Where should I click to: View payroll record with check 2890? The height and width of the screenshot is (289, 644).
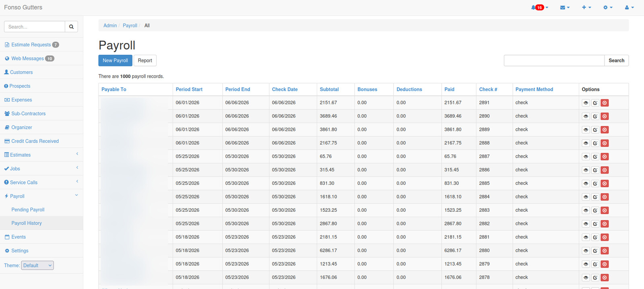(586, 116)
